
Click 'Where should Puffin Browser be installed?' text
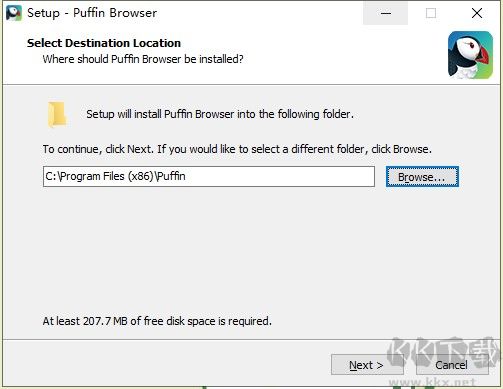click(x=143, y=59)
